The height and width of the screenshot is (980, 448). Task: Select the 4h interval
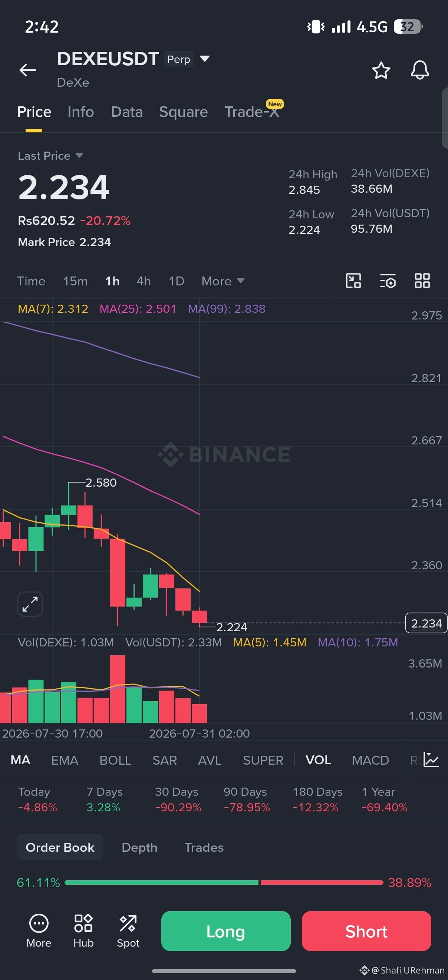[144, 281]
